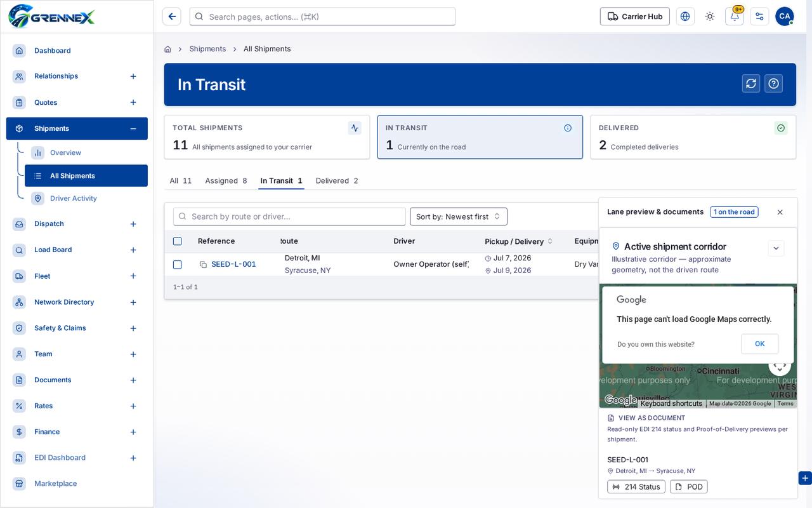Click the check icon on Delivered card
This screenshot has width=812, height=508.
(x=781, y=128)
